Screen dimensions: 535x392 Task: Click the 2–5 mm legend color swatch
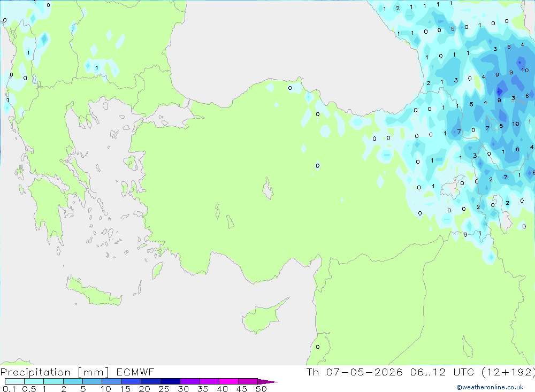point(73,381)
